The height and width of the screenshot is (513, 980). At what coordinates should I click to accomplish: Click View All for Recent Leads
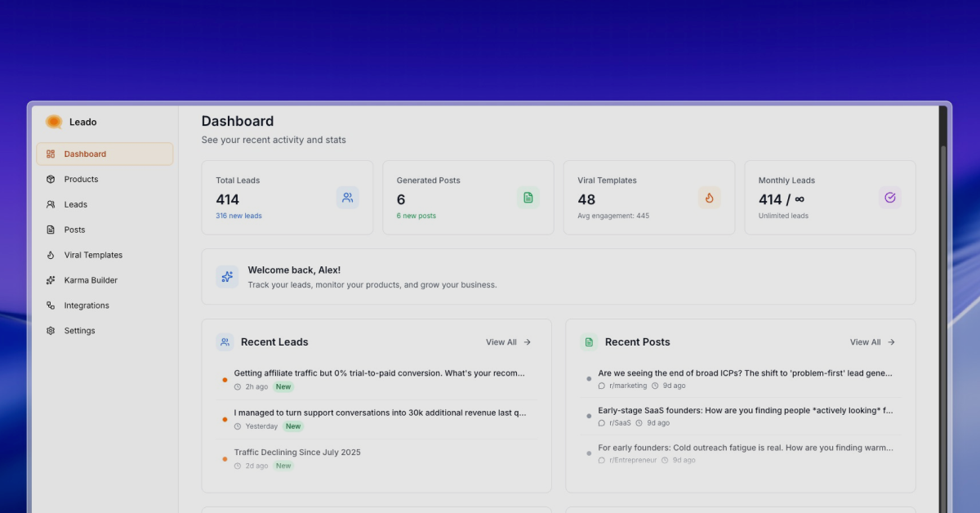point(508,342)
